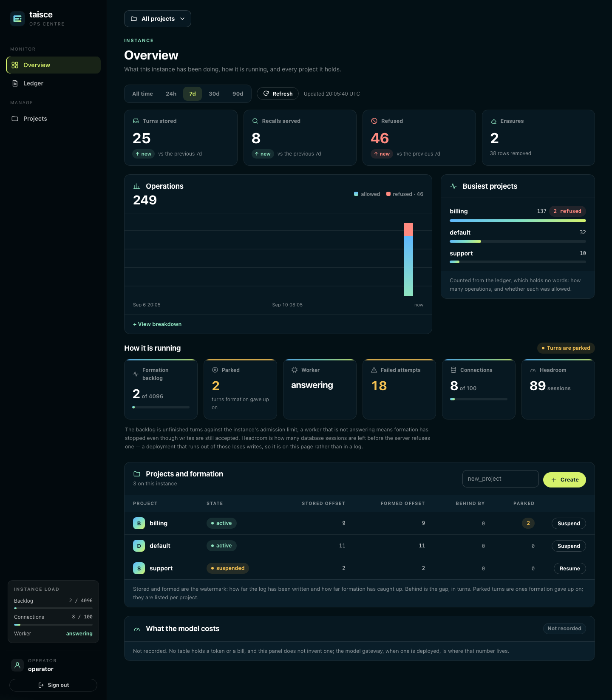
Task: Open Overview in the sidebar
Action: pyautogui.click(x=54, y=65)
